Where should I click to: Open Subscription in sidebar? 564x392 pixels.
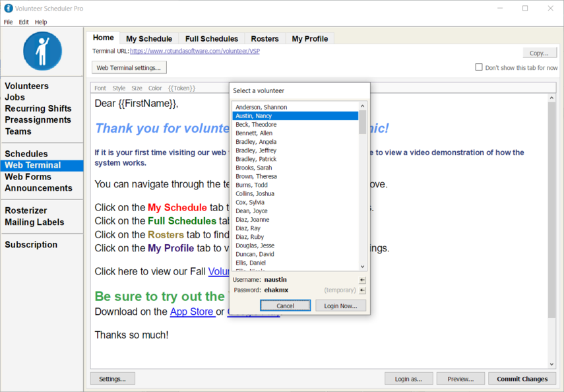[x=31, y=244]
